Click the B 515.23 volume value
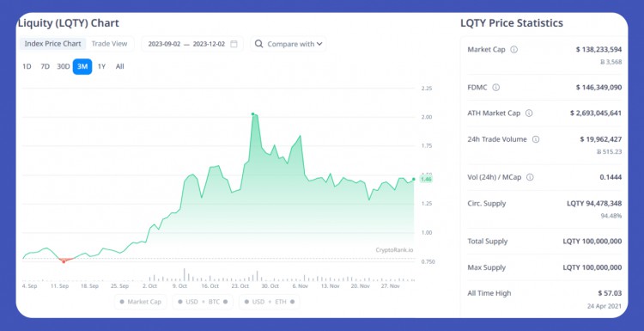644x331 pixels. (x=610, y=151)
